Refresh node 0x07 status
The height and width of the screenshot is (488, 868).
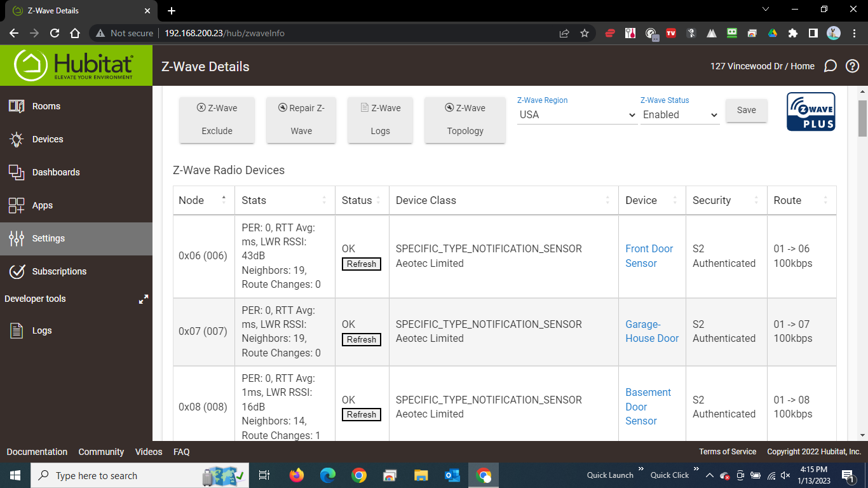click(362, 339)
